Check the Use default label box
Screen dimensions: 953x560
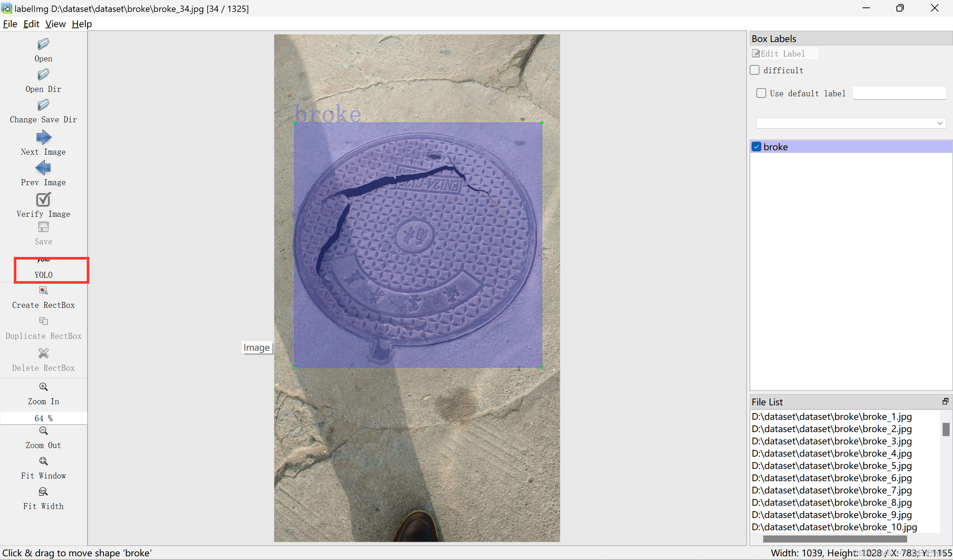[x=761, y=93]
